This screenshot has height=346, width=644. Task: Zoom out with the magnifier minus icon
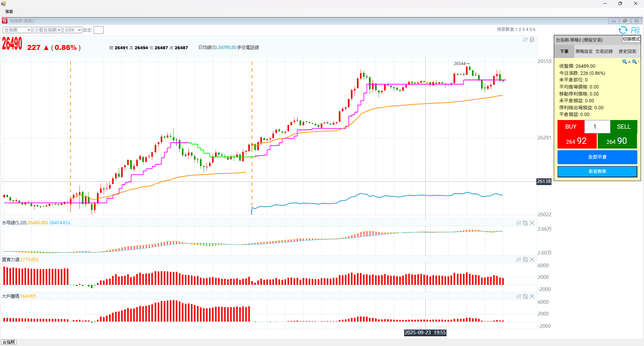coord(635,62)
